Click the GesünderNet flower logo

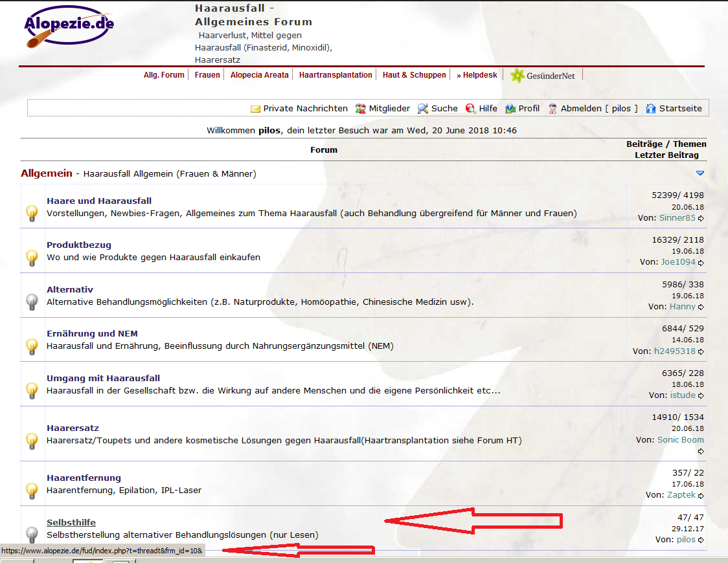pos(517,76)
